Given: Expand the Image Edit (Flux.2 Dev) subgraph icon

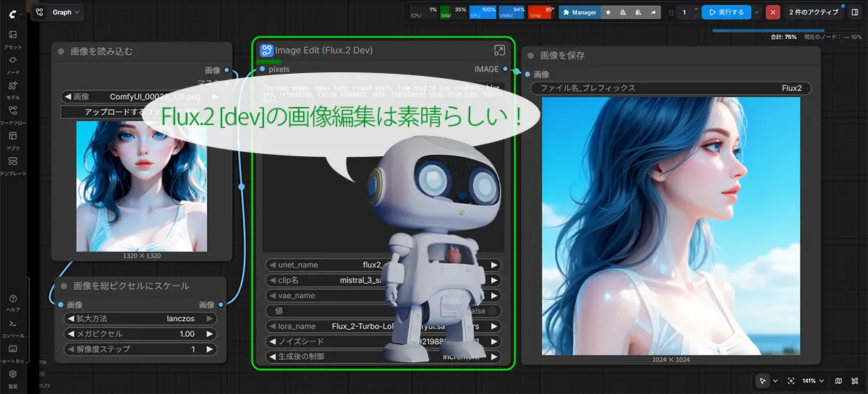Looking at the screenshot, I should coord(499,50).
